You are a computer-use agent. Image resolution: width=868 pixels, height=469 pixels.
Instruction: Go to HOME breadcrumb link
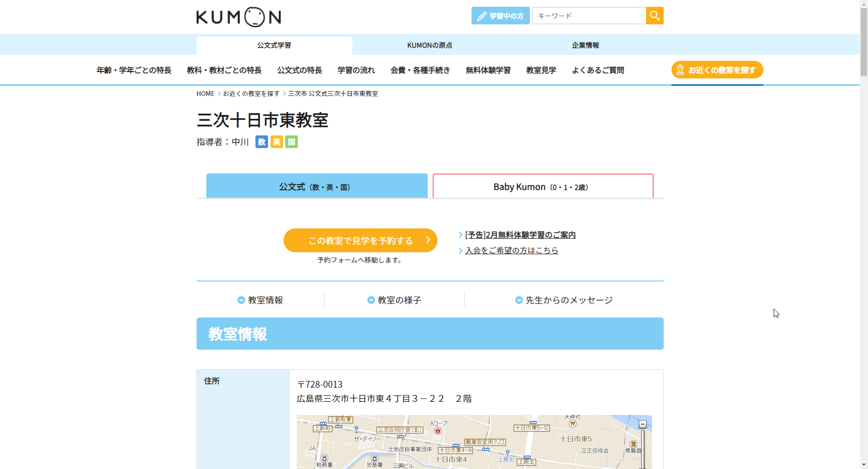click(x=205, y=94)
